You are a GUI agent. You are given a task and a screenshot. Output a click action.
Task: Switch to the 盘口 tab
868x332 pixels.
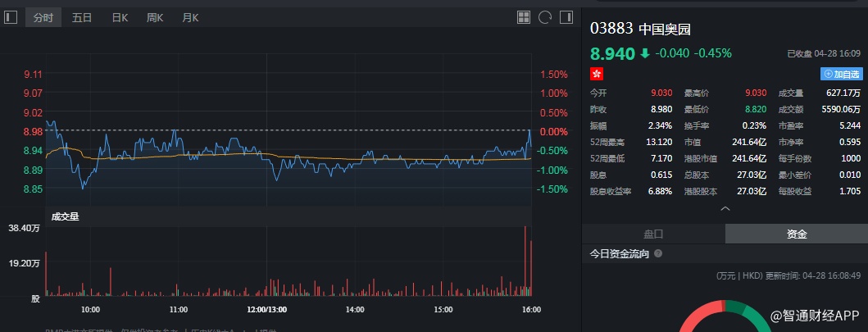[x=653, y=234]
